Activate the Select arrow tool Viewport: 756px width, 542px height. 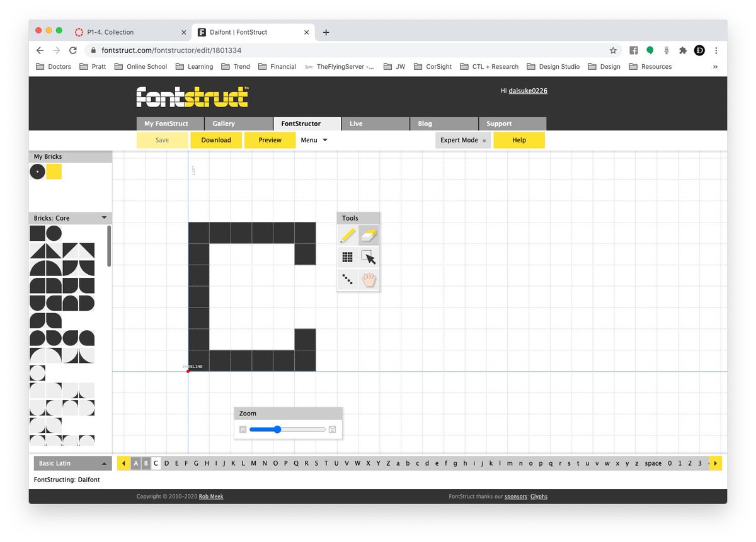[x=369, y=257]
